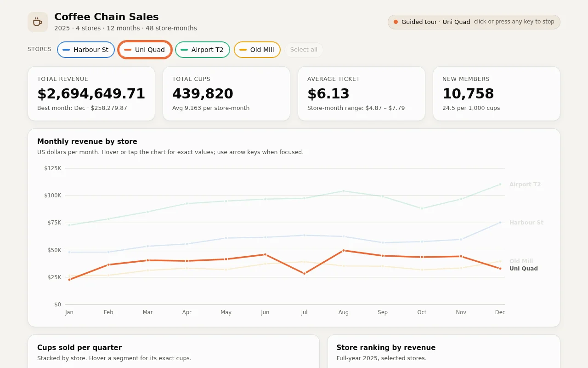Toggle the Airport T2 store filter
The height and width of the screenshot is (368, 588).
(203, 50)
